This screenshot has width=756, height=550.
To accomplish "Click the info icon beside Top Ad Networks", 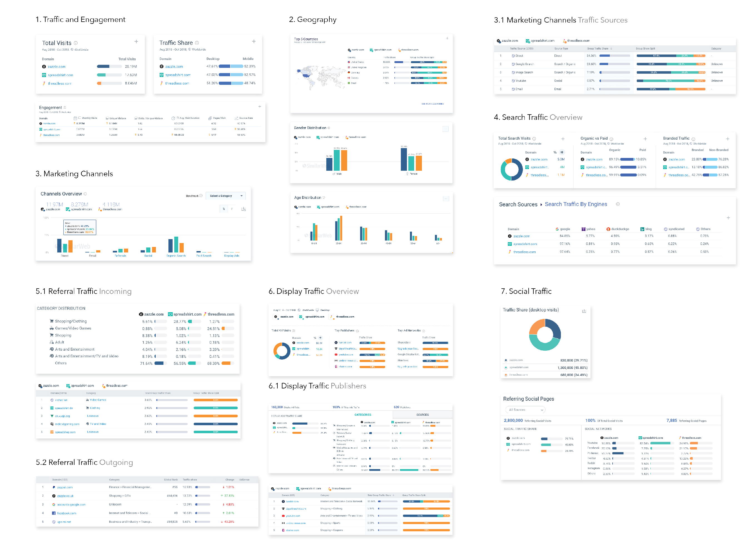I will coord(424,331).
